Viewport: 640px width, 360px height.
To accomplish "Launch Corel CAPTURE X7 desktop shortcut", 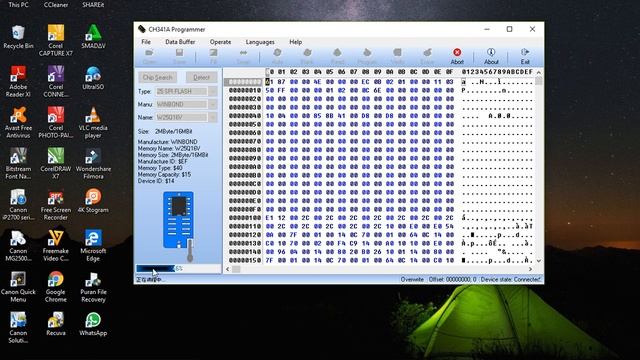I will pyautogui.click(x=56, y=40).
